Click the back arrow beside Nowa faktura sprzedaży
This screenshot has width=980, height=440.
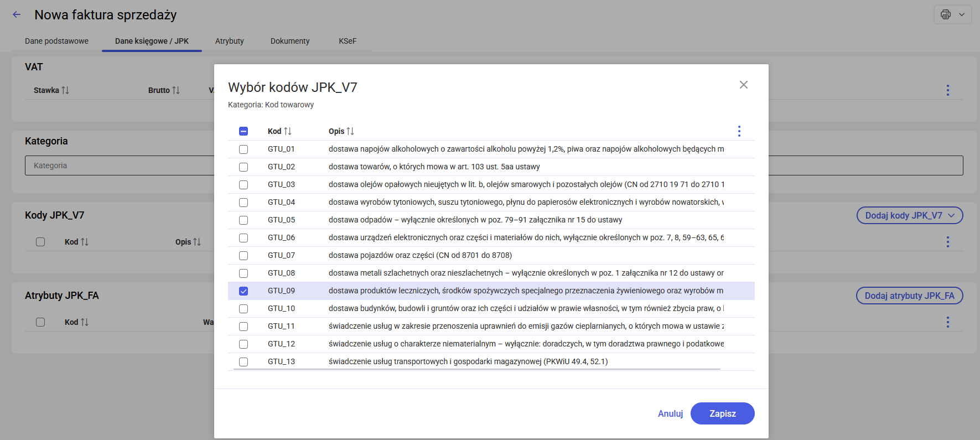[17, 15]
